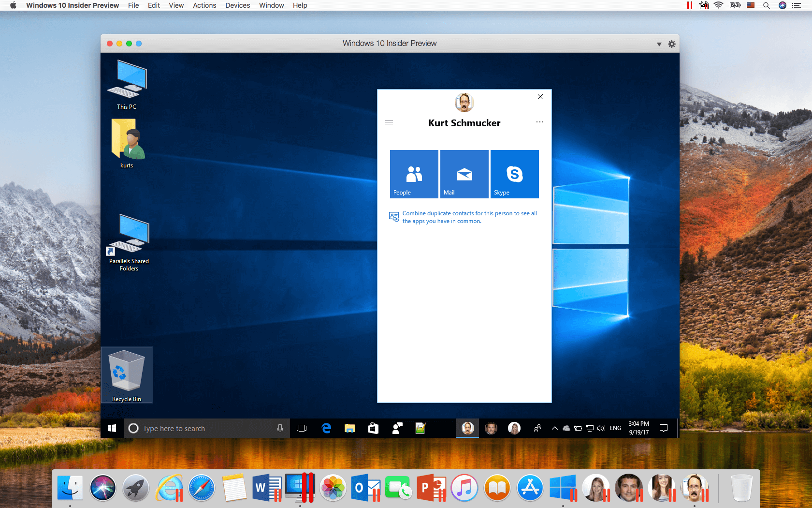Open the US flag input source menu
Image resolution: width=812 pixels, height=508 pixels.
click(x=751, y=5)
